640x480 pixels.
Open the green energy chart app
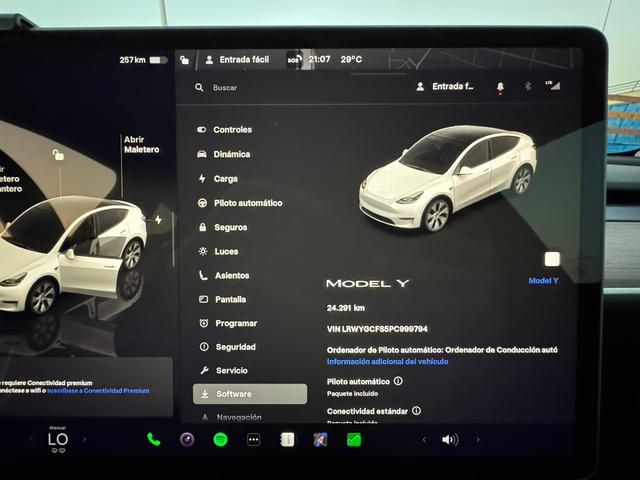(353, 440)
